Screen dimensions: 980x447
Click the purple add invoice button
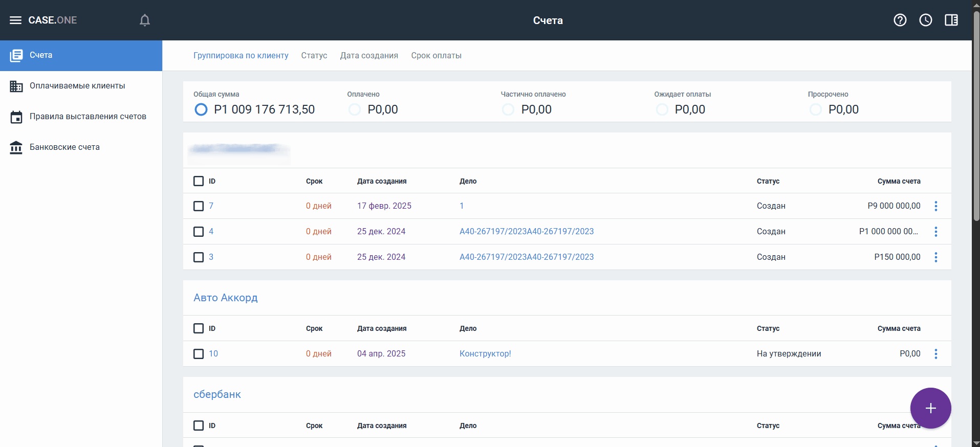[930, 408]
